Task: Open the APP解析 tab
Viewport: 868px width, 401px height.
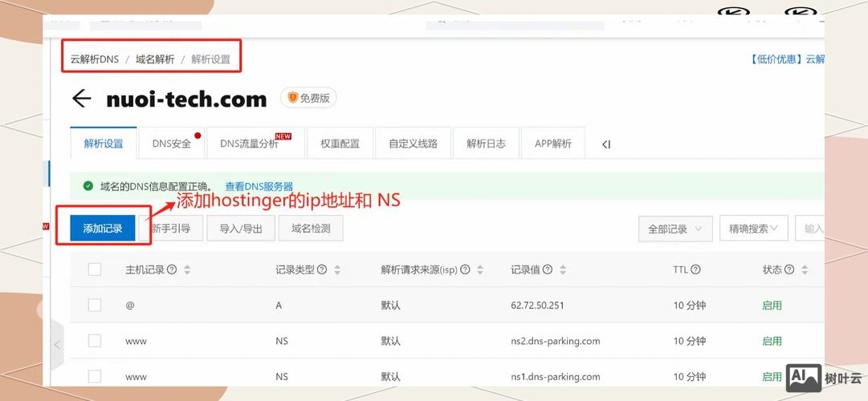Action: 553,144
